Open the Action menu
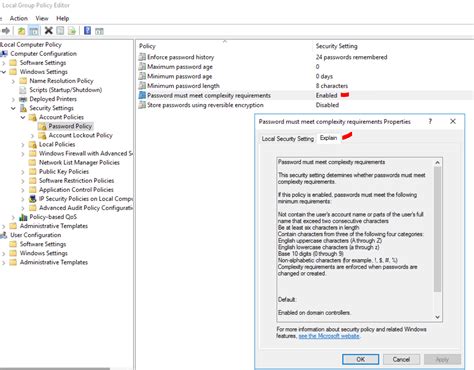 [19, 18]
